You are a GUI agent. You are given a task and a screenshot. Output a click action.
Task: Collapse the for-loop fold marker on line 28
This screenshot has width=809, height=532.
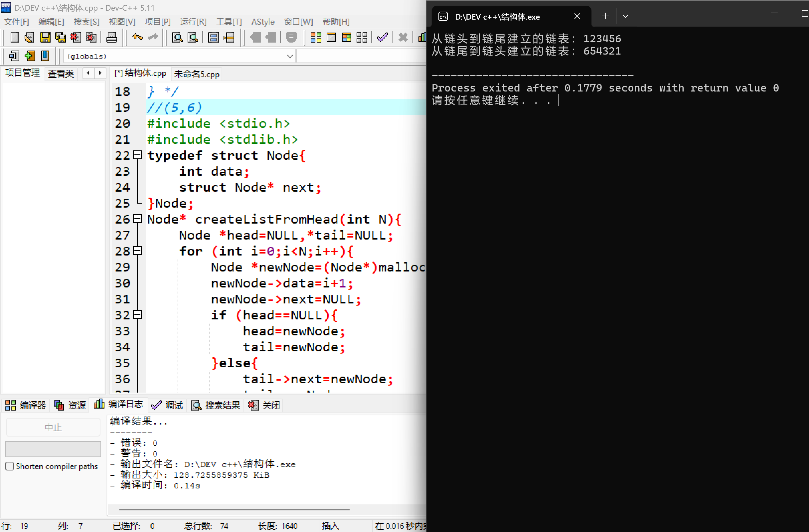137,251
